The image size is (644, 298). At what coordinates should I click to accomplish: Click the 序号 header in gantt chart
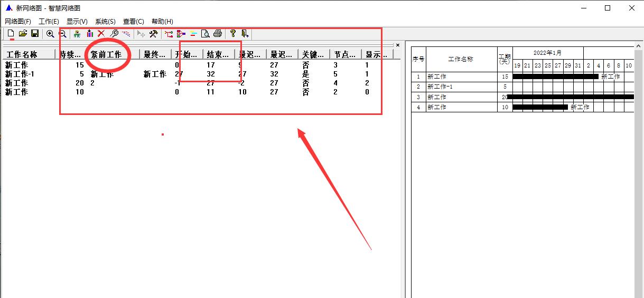point(418,59)
